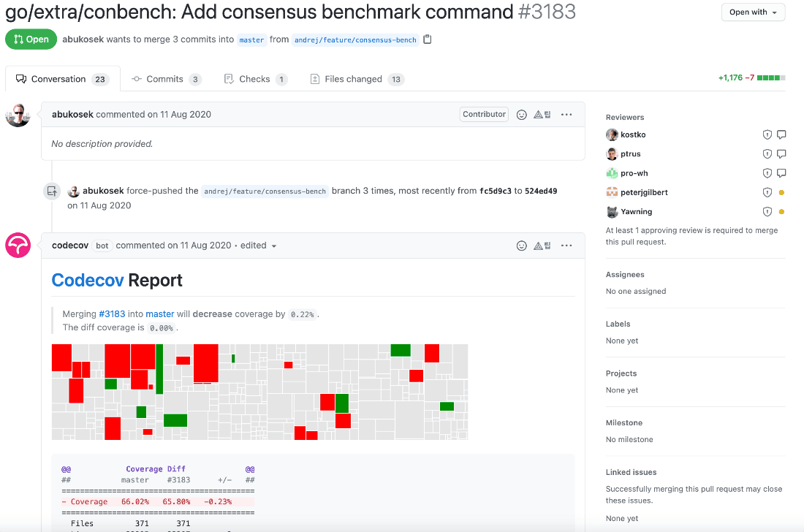
Task: Click the 0.22% coverage decrease value
Action: point(302,314)
